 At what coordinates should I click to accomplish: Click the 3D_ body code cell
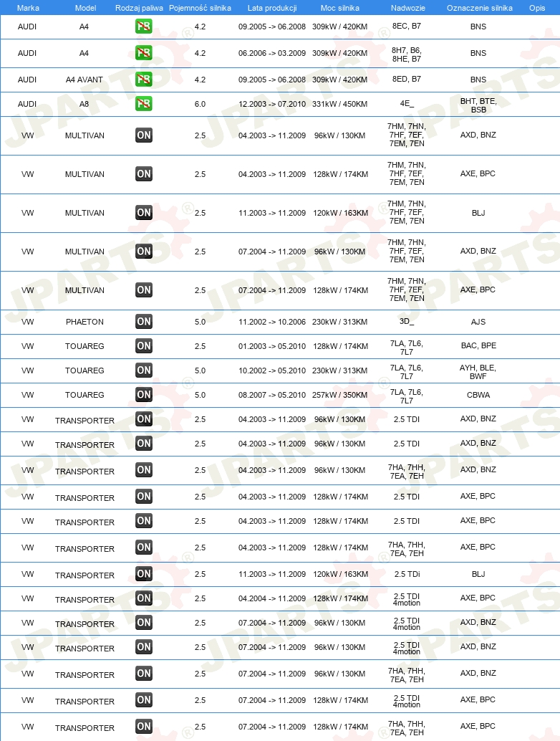click(x=407, y=321)
